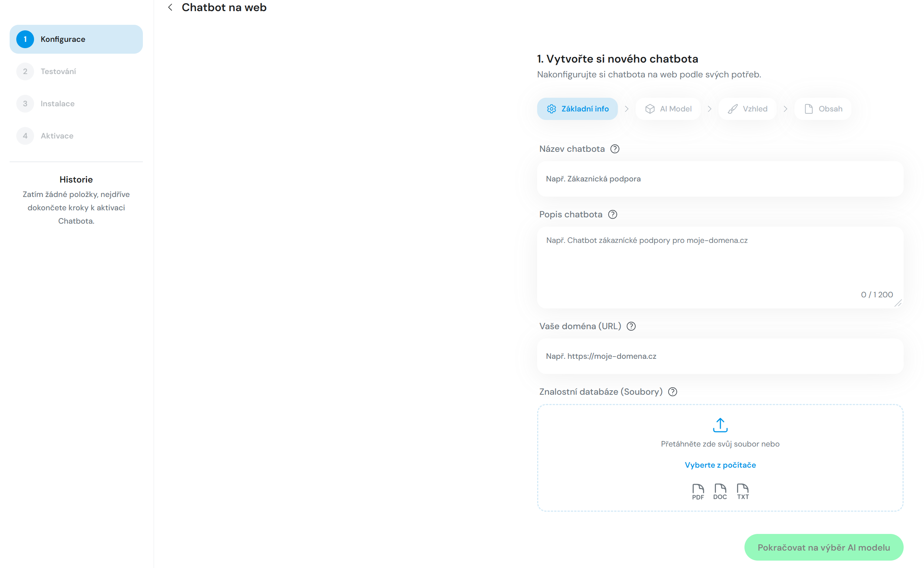This screenshot has height=568, width=924.
Task: Switch to the Obsah tab
Action: pyautogui.click(x=823, y=109)
